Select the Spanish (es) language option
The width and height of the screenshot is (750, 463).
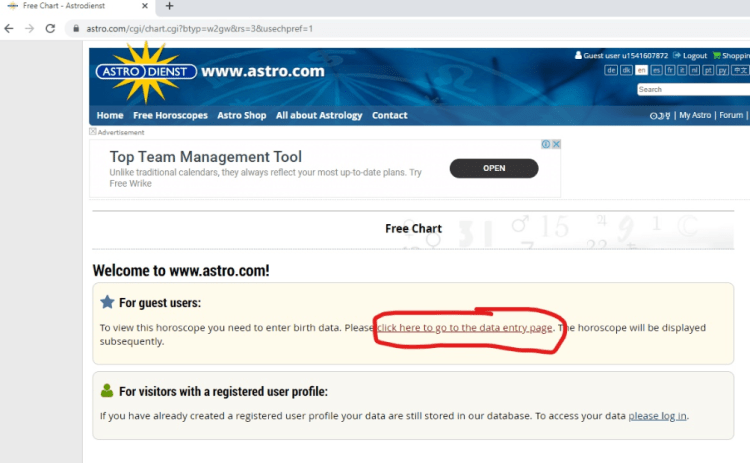(656, 70)
